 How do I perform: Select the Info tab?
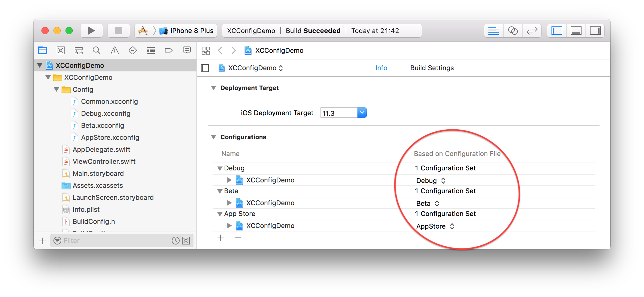pos(381,68)
